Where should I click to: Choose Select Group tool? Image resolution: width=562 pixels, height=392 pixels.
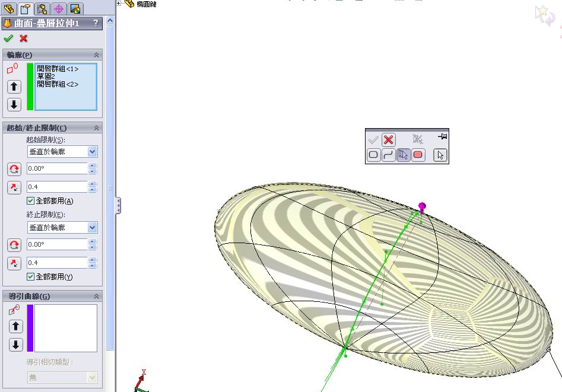(x=403, y=155)
